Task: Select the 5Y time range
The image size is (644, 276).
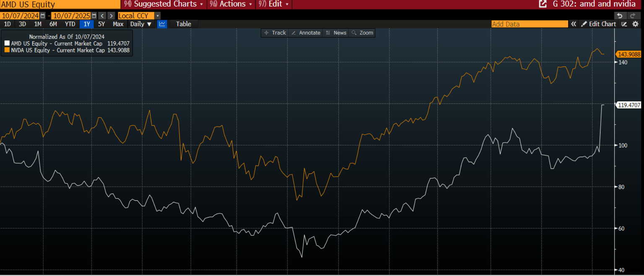Action: point(101,24)
